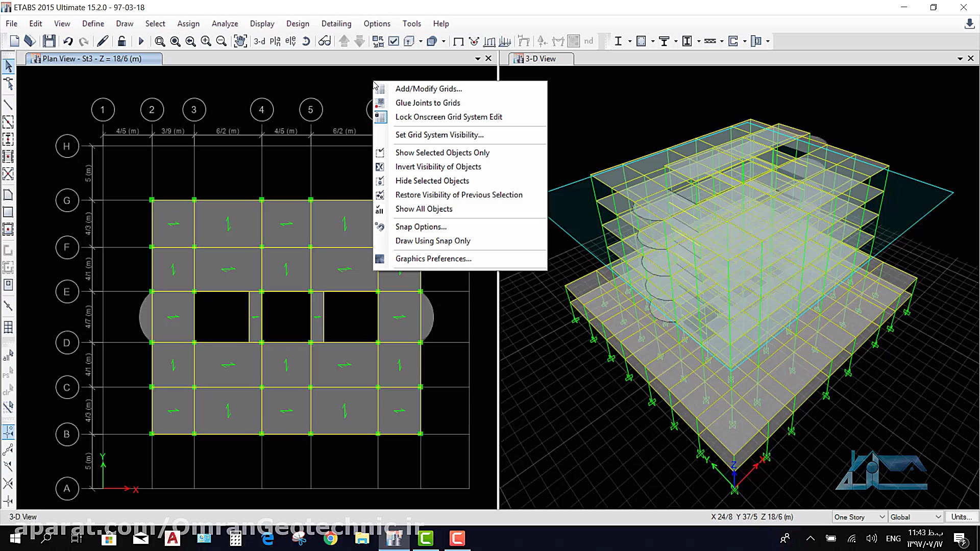
Task: Click the Units... button
Action: pos(961,517)
